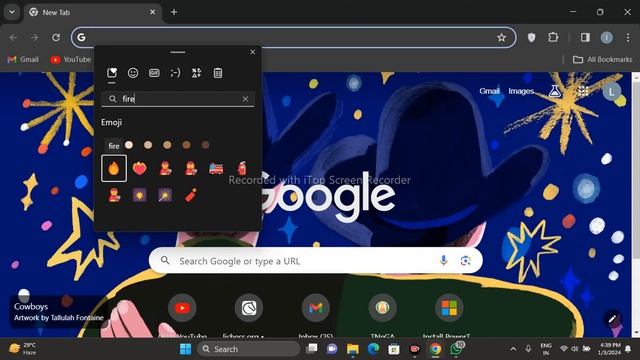Select the darkest skin tone swatch
This screenshot has width=640, height=360.
(x=205, y=144)
